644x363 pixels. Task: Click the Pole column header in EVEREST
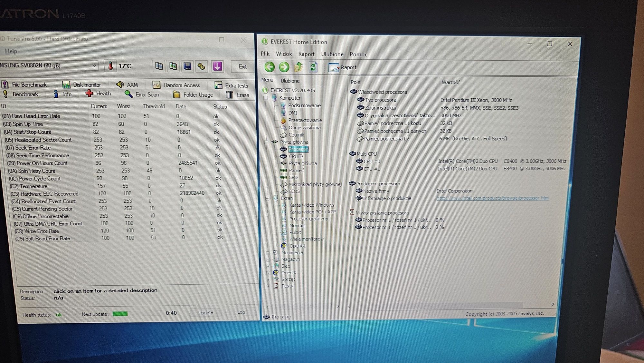[x=355, y=82]
